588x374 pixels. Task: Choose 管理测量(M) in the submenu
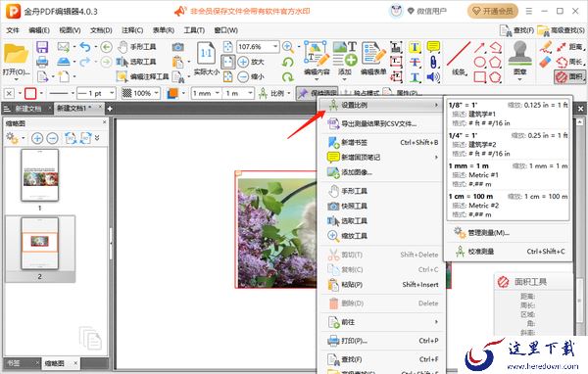508,232
